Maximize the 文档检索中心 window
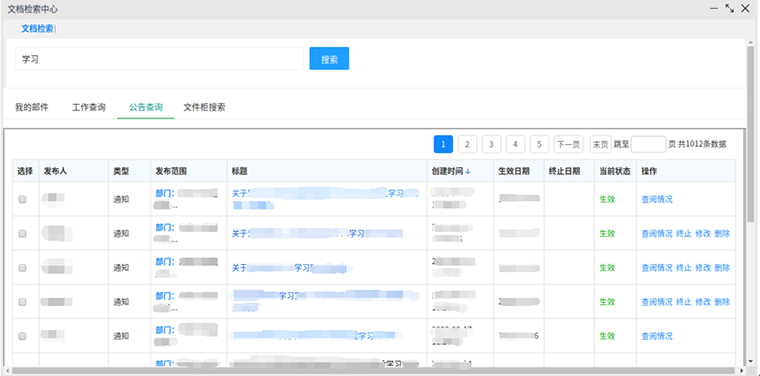760x376 pixels. pyautogui.click(x=729, y=8)
